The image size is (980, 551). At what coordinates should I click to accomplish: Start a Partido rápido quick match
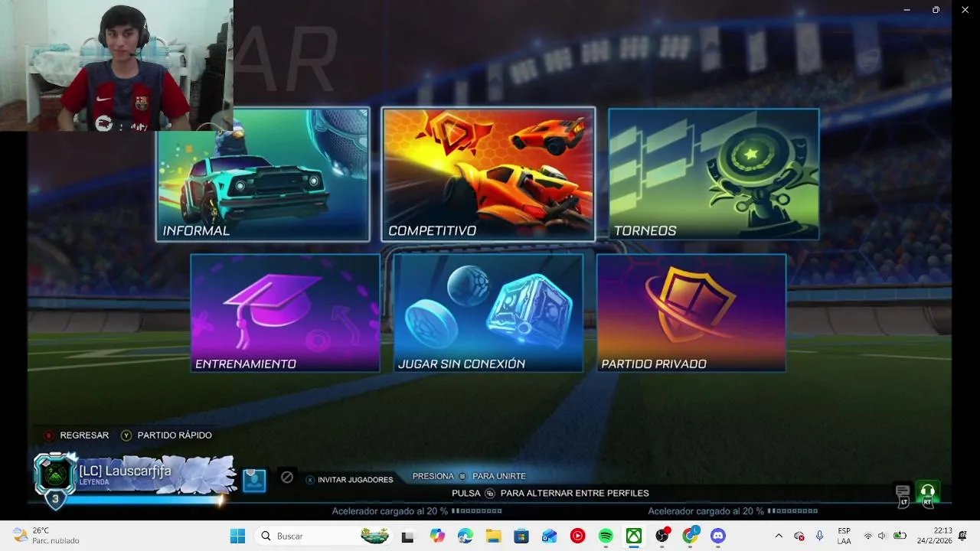(x=166, y=435)
